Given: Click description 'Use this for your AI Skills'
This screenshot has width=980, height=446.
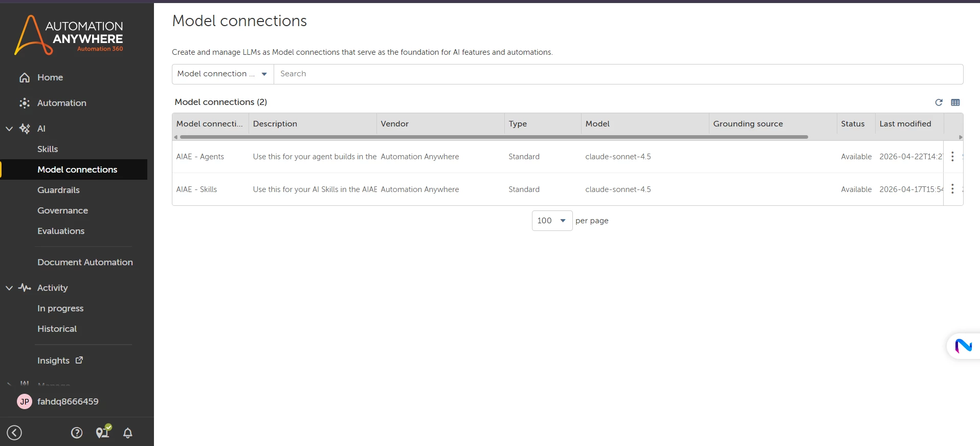Looking at the screenshot, I should click(x=315, y=189).
